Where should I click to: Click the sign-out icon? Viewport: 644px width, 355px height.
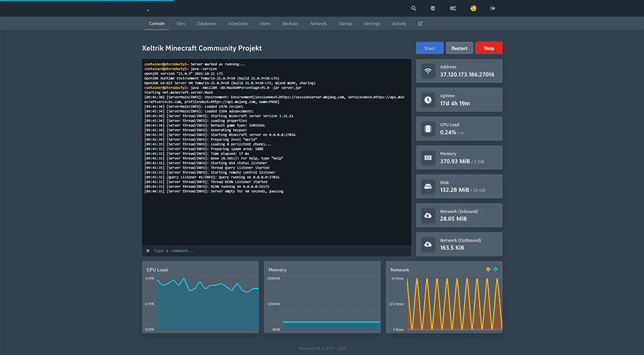click(x=493, y=9)
